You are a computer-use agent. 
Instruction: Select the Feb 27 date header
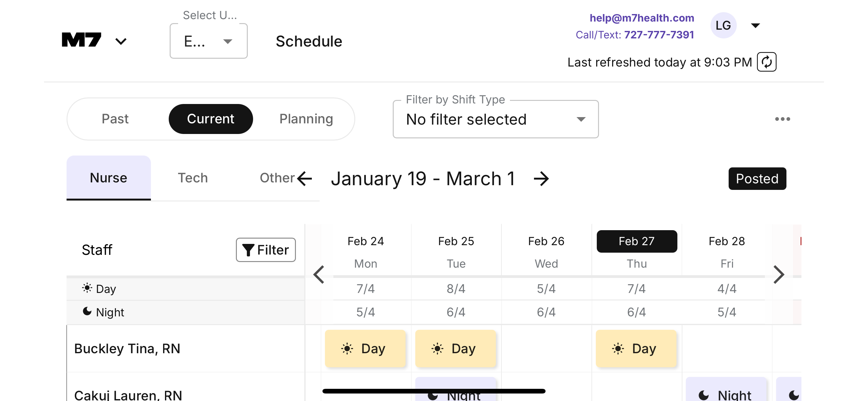tap(636, 241)
